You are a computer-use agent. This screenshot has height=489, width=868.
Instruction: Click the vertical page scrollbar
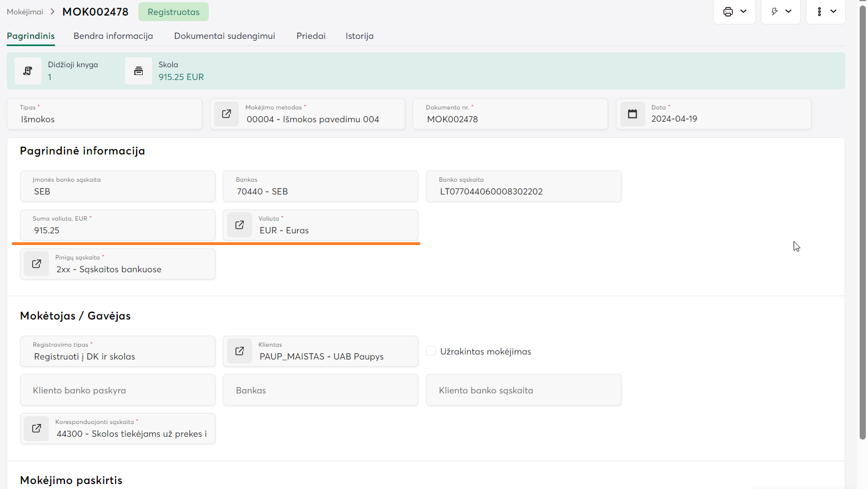point(862,222)
